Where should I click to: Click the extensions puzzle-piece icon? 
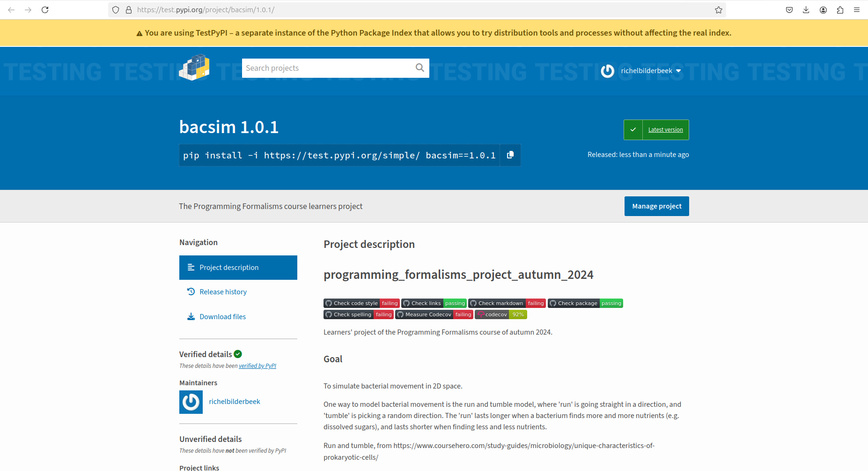840,9
